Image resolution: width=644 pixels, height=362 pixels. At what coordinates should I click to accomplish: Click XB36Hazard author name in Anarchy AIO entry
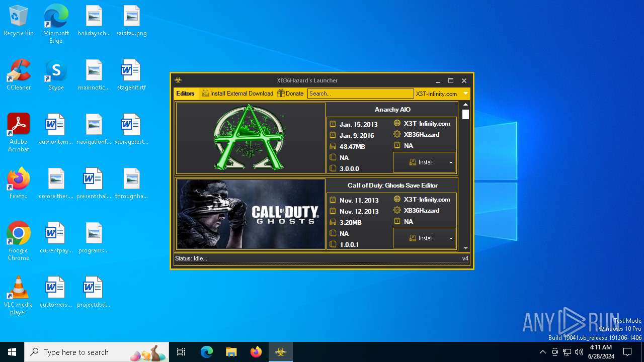pyautogui.click(x=422, y=135)
